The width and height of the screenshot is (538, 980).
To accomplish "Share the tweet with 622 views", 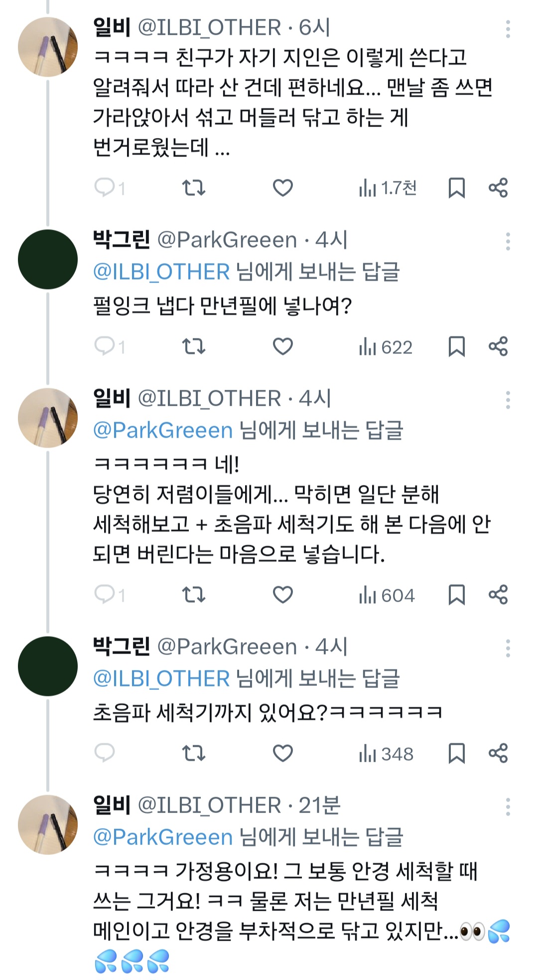I will (498, 346).
